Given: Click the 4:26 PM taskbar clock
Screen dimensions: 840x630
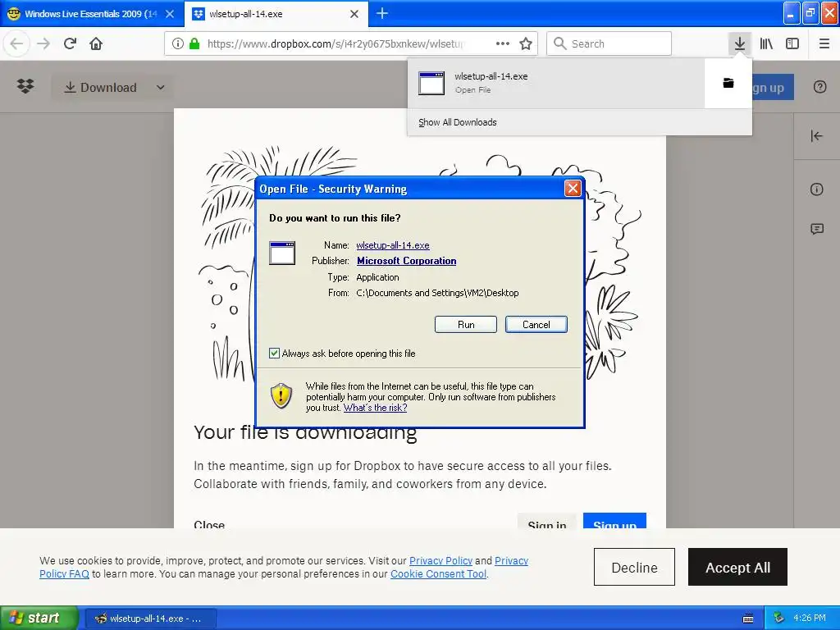Looking at the screenshot, I should (x=810, y=618).
